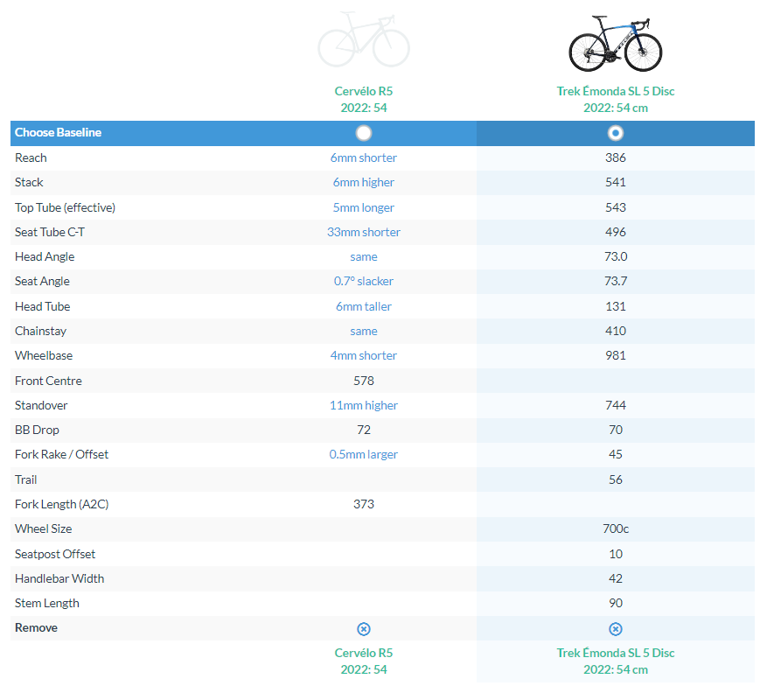Select the Reach row label

(x=31, y=157)
